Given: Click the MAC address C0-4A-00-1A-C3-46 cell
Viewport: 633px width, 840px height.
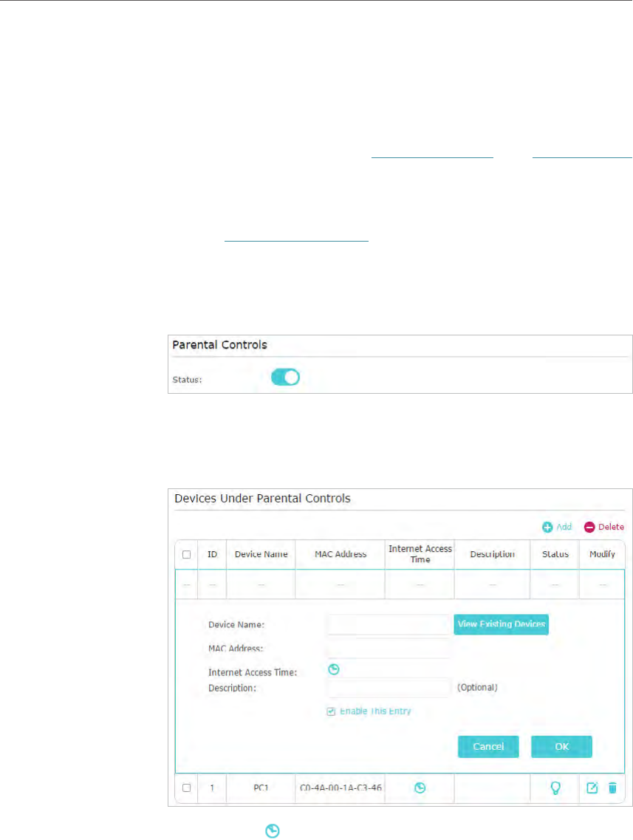Looking at the screenshot, I should pos(341,788).
